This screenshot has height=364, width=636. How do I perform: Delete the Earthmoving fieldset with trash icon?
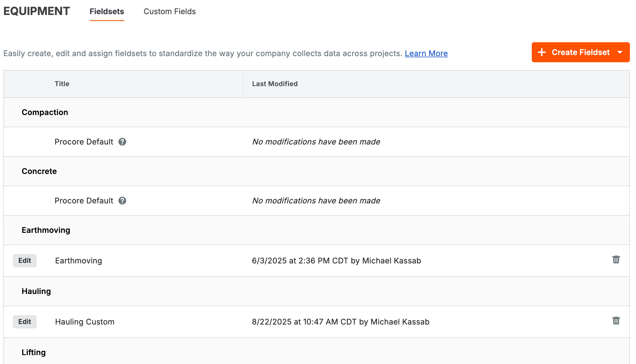[x=616, y=260]
